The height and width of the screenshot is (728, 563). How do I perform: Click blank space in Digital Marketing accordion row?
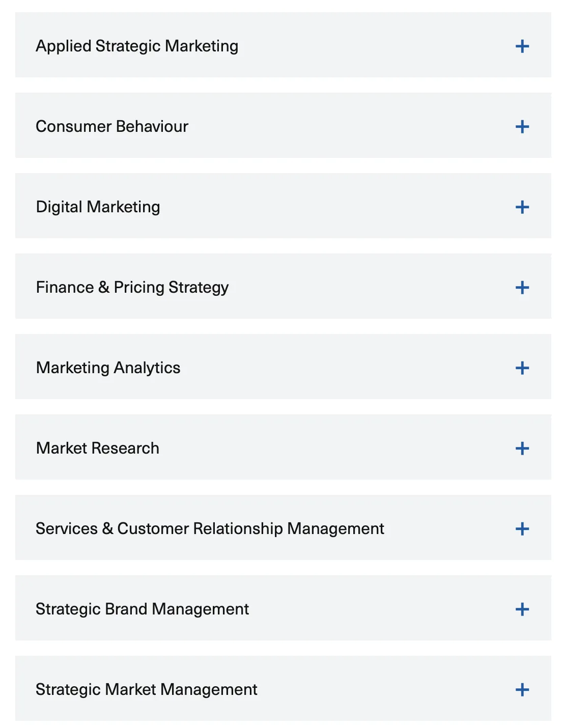[331, 207]
